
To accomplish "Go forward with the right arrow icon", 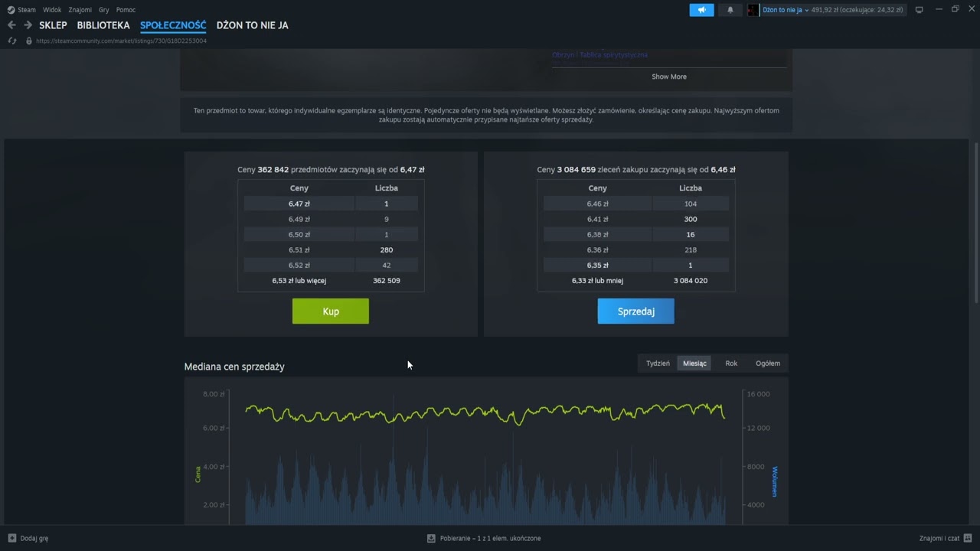I will [28, 25].
